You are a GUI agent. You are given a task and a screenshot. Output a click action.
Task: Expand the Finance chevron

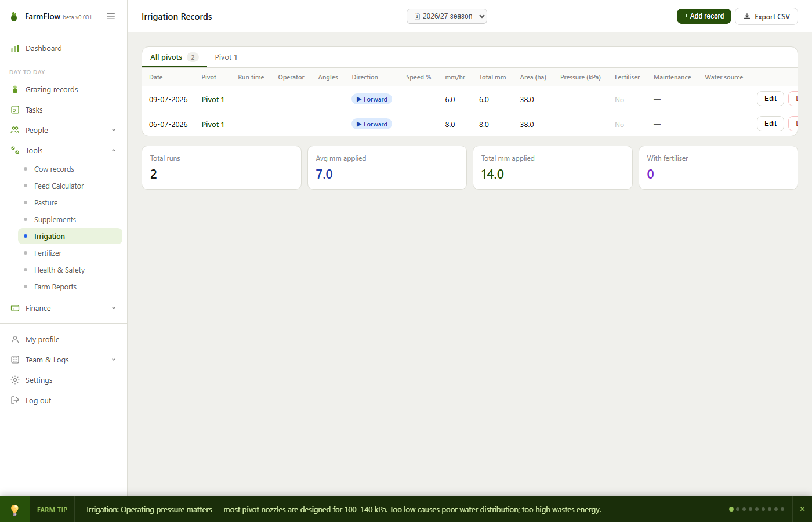[x=114, y=309]
